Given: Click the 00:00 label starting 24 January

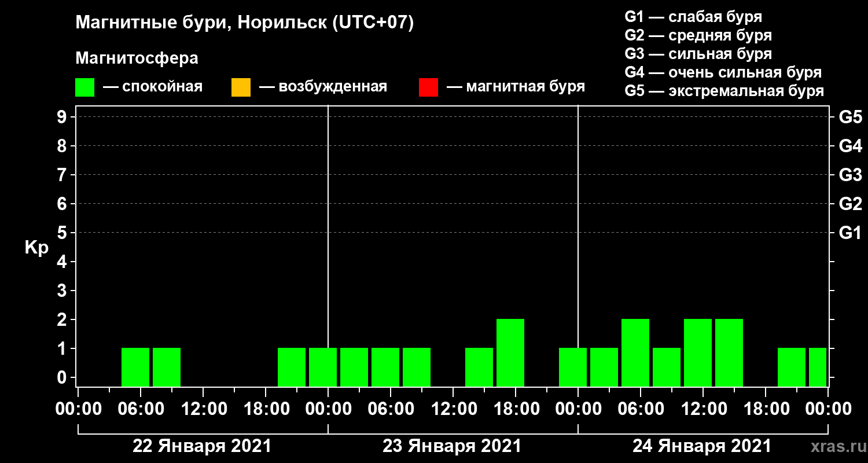Looking at the screenshot, I should [578, 409].
